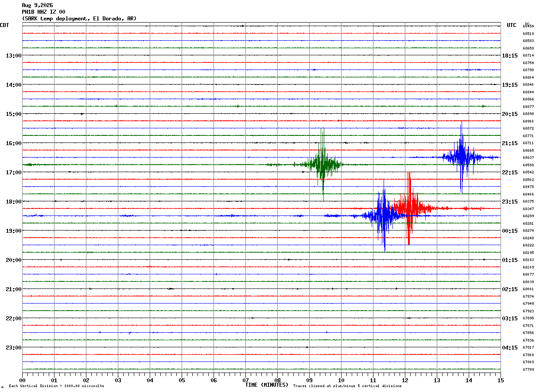Select minute axis tick label '10'
536x392 pixels.
341,380
